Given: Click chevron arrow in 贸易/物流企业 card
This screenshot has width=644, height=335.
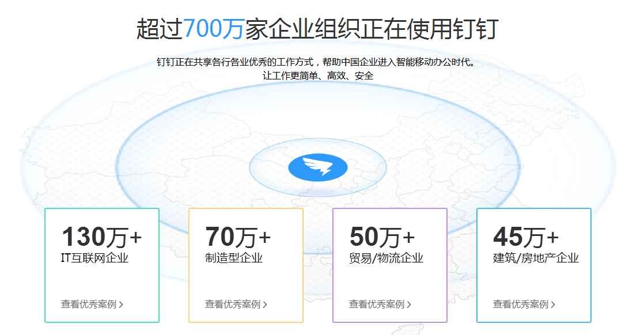Looking at the screenshot, I should click(408, 304).
